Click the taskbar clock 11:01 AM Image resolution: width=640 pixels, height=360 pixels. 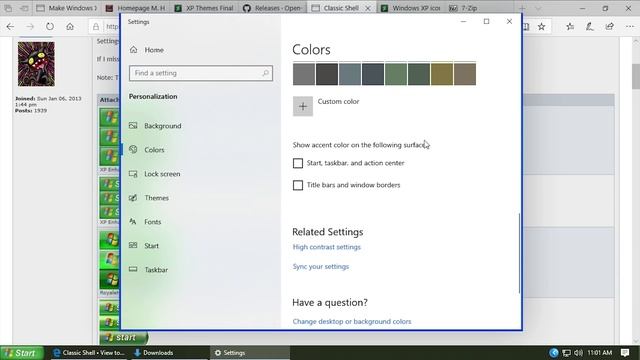[x=600, y=353]
